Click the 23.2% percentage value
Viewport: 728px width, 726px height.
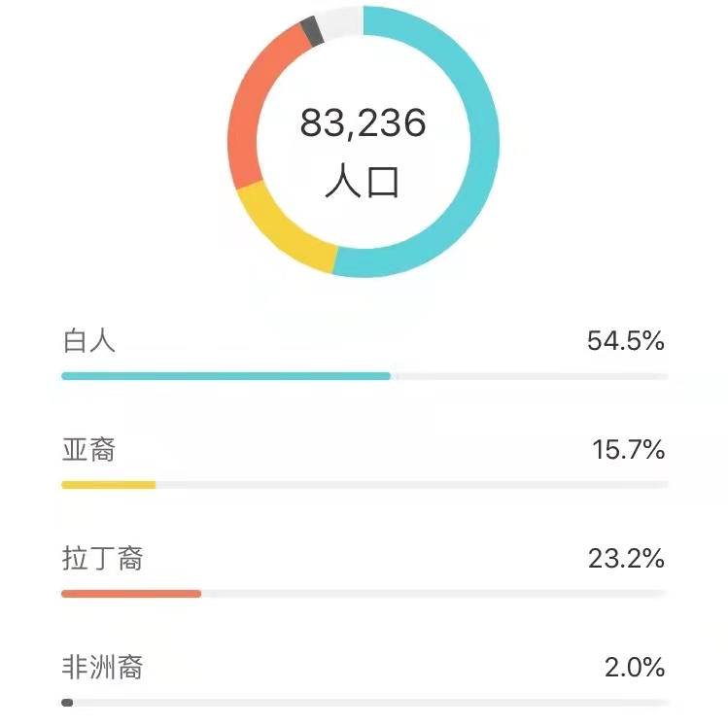click(x=626, y=559)
